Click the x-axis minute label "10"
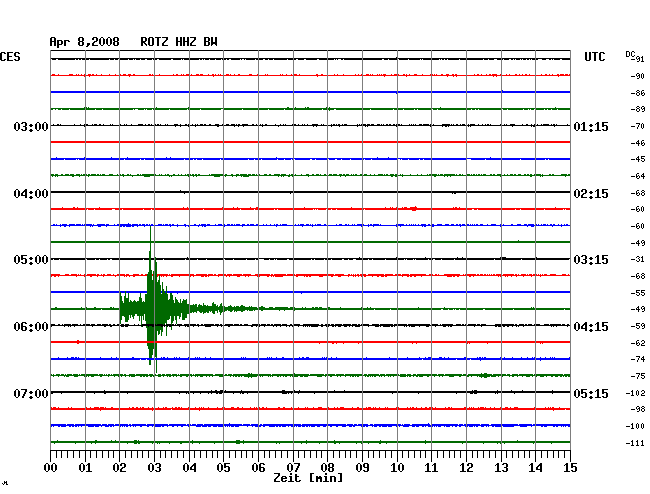Screen dimensions: 650x494 pyautogui.click(x=397, y=468)
